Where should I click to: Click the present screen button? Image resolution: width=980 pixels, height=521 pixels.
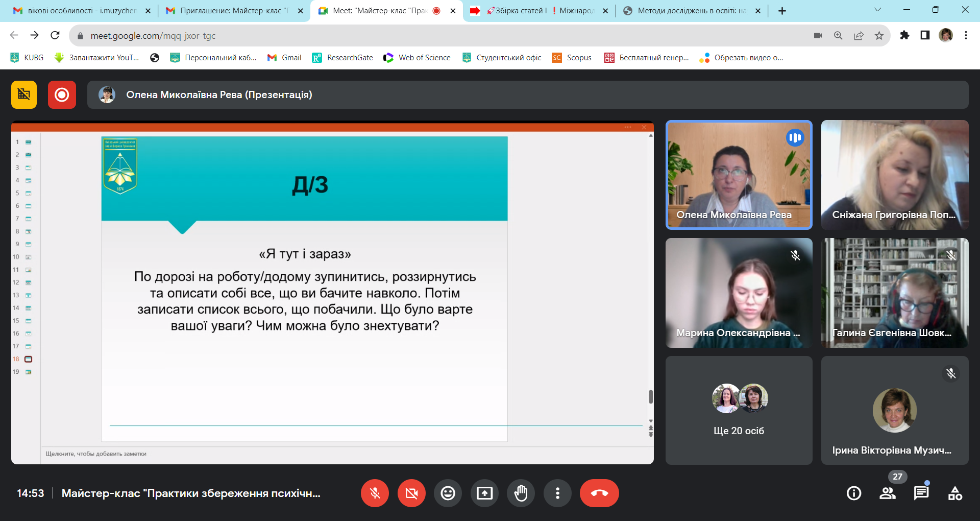[484, 493]
